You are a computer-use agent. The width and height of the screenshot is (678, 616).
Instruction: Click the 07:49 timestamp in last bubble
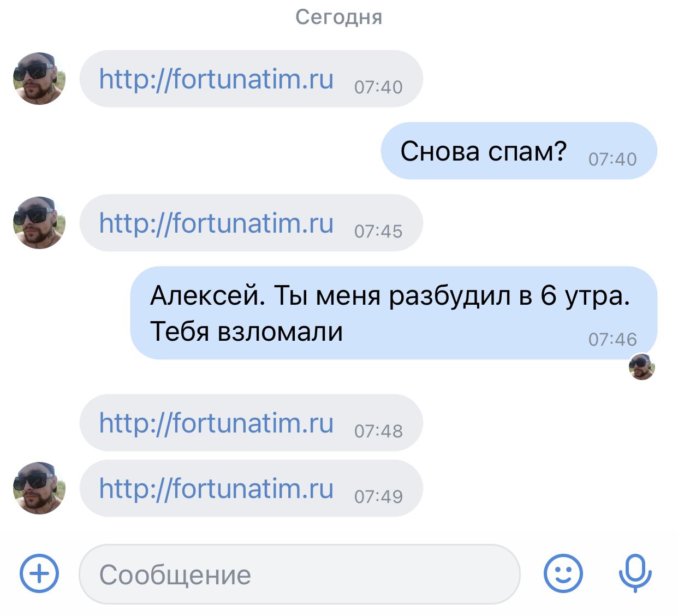click(378, 497)
